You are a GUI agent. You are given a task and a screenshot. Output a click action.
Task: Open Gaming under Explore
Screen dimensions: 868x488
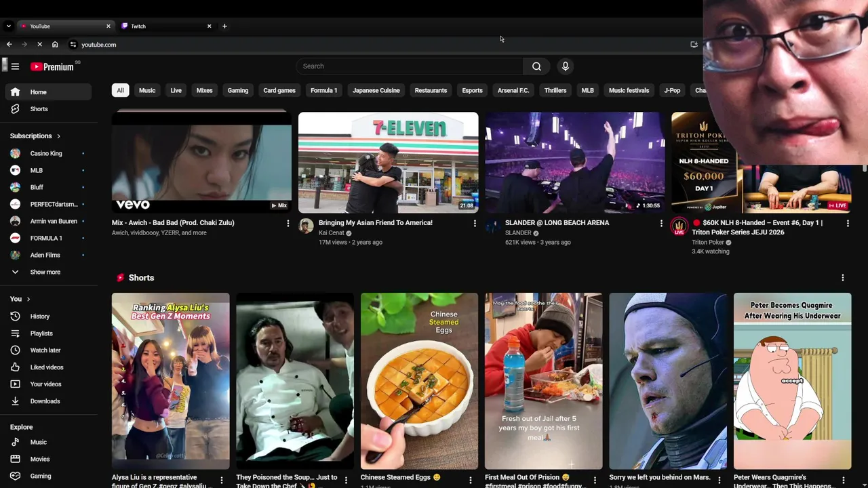point(48,476)
